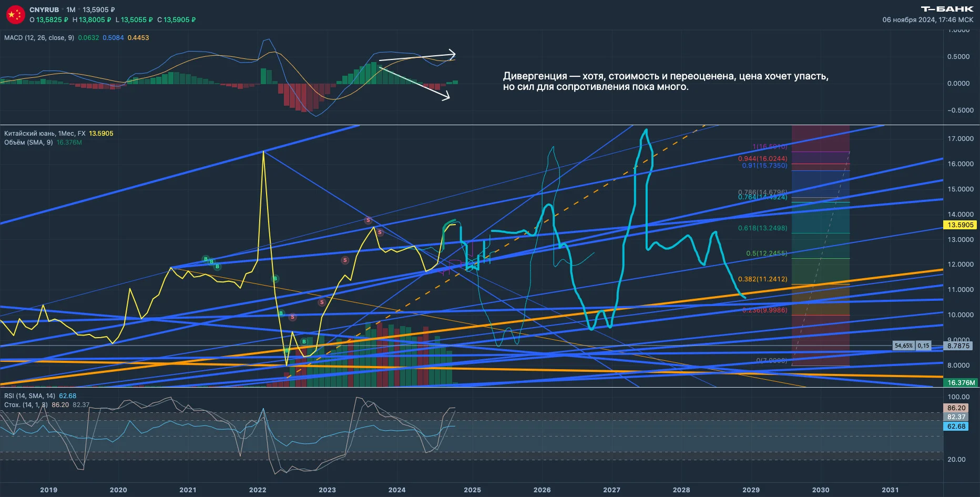This screenshot has height=497, width=980.
Task: Click the 2030 year on time axis
Action: pyautogui.click(x=821, y=490)
